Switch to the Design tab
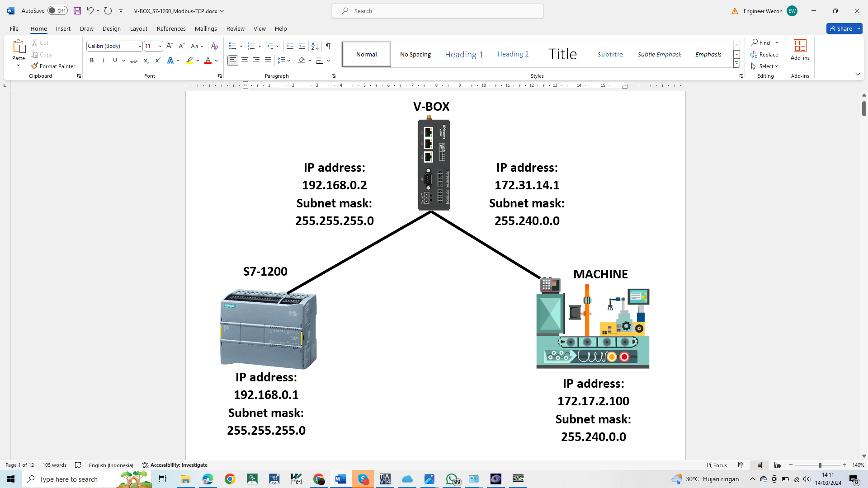Viewport: 868px width, 488px height. point(112,28)
